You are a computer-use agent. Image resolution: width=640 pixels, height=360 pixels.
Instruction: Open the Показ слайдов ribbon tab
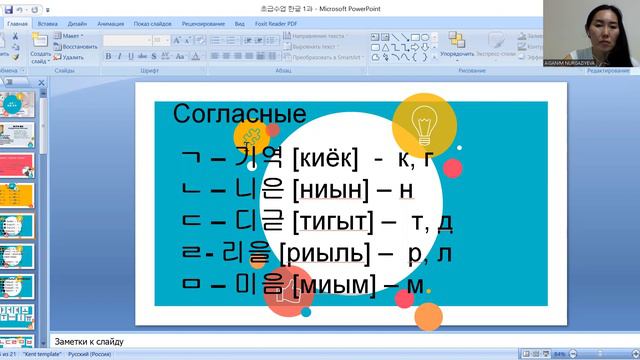tap(153, 24)
